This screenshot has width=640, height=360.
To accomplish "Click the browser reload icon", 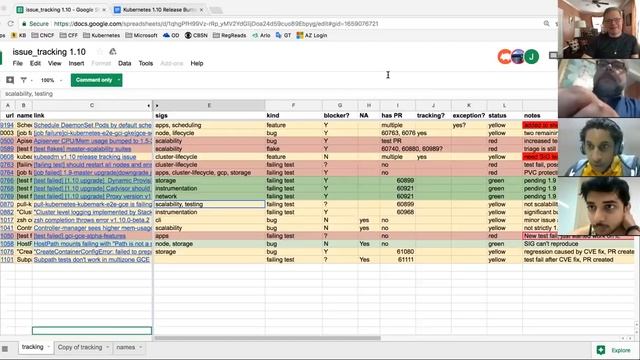I will [11, 24].
